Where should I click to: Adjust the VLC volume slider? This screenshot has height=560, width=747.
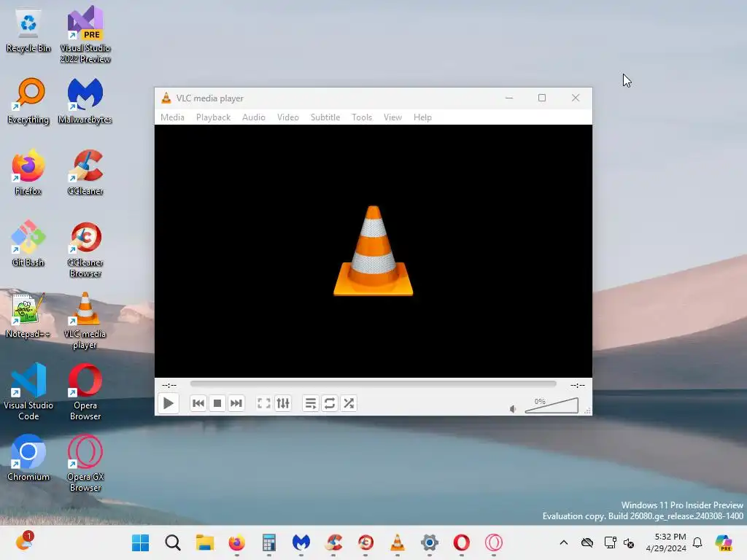tap(551, 405)
